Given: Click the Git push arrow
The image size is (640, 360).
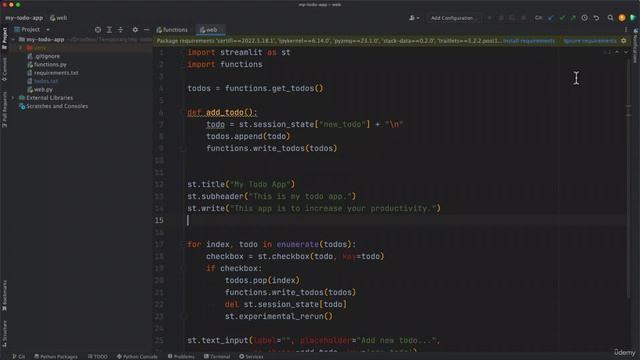Looking at the screenshot, I should (x=573, y=18).
